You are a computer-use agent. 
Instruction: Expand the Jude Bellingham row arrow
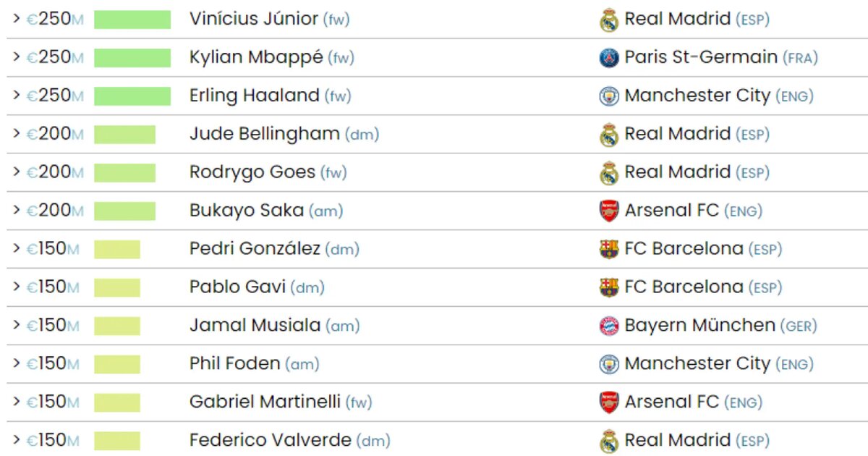(16, 134)
